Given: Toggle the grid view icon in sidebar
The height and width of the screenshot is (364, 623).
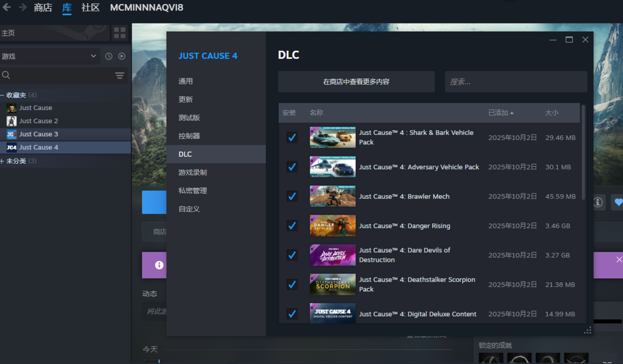Looking at the screenshot, I should 119,33.
